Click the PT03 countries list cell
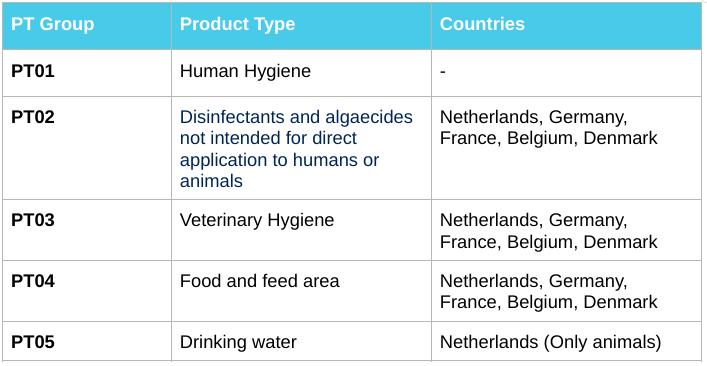This screenshot has width=707, height=366. click(566, 230)
